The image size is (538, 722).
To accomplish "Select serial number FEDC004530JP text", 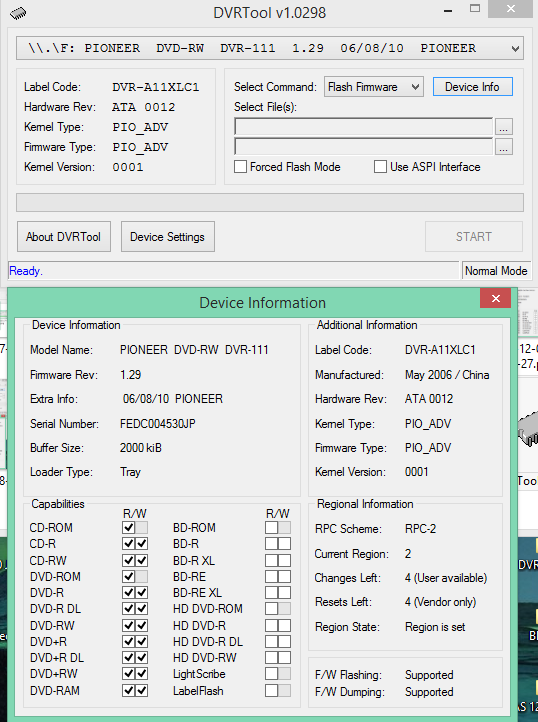I will pos(158,424).
